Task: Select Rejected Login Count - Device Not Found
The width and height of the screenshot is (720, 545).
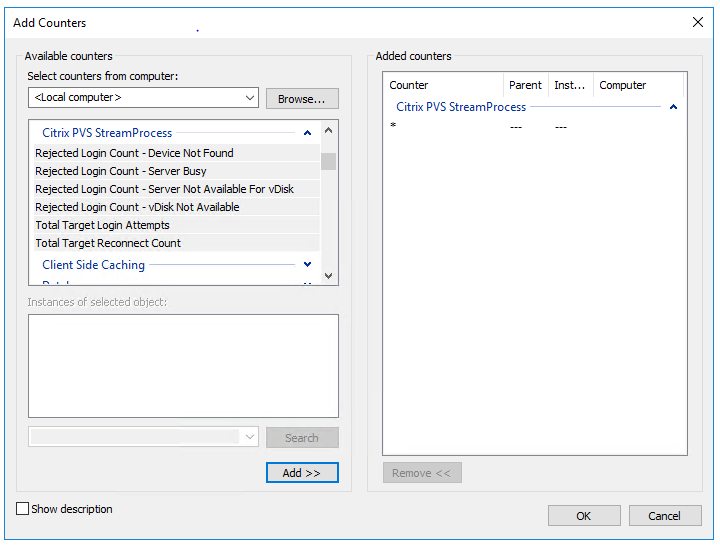Action: coord(135,153)
